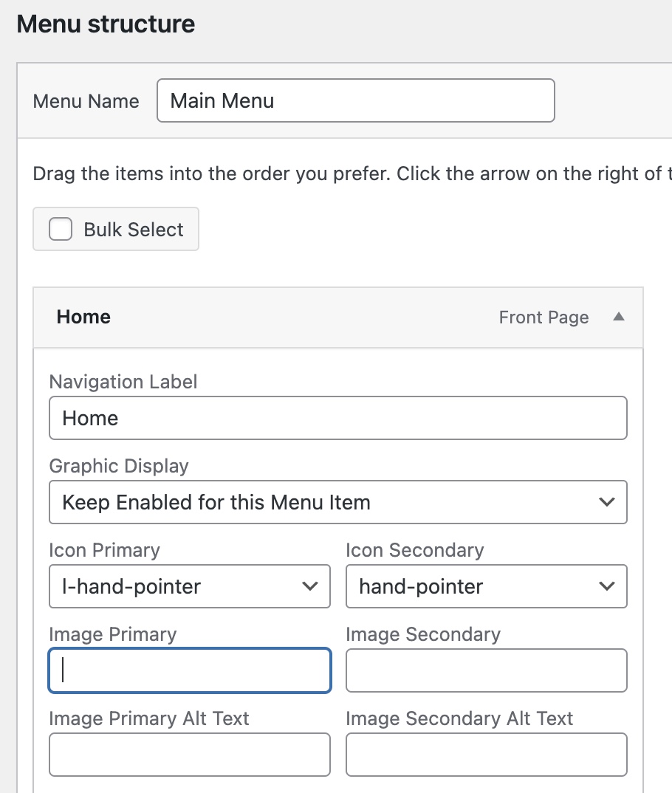This screenshot has height=793, width=672.
Task: Click the Image Secondary input box
Action: point(486,670)
